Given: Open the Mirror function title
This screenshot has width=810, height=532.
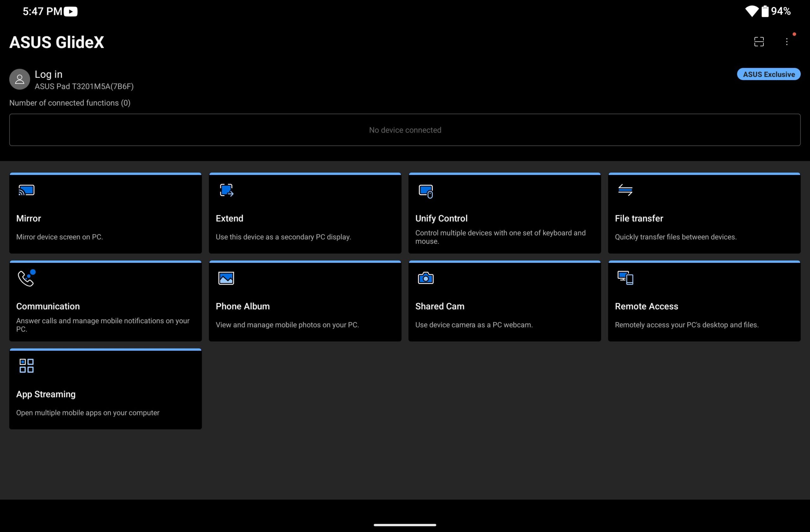Looking at the screenshot, I should point(28,218).
